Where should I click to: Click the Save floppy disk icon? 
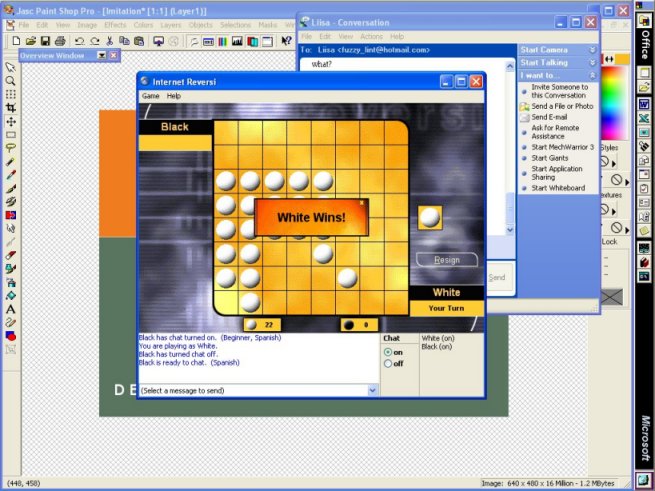[45, 41]
